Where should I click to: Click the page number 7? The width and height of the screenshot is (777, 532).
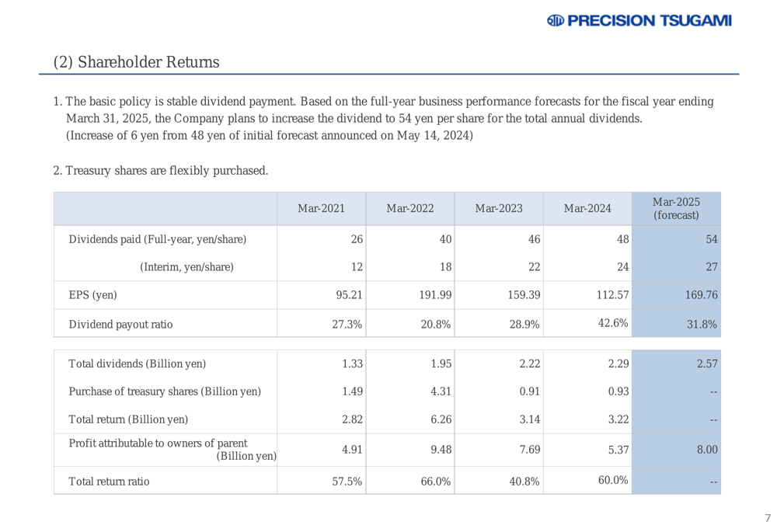click(766, 518)
